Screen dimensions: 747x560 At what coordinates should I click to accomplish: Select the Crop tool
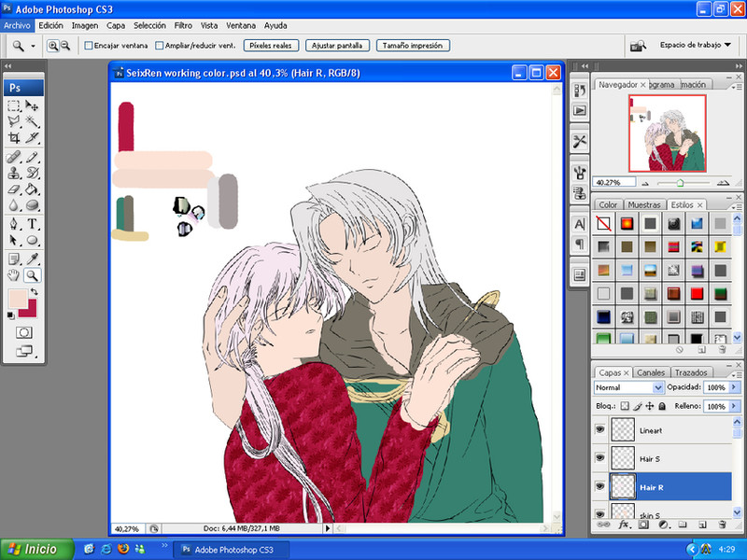[14, 138]
